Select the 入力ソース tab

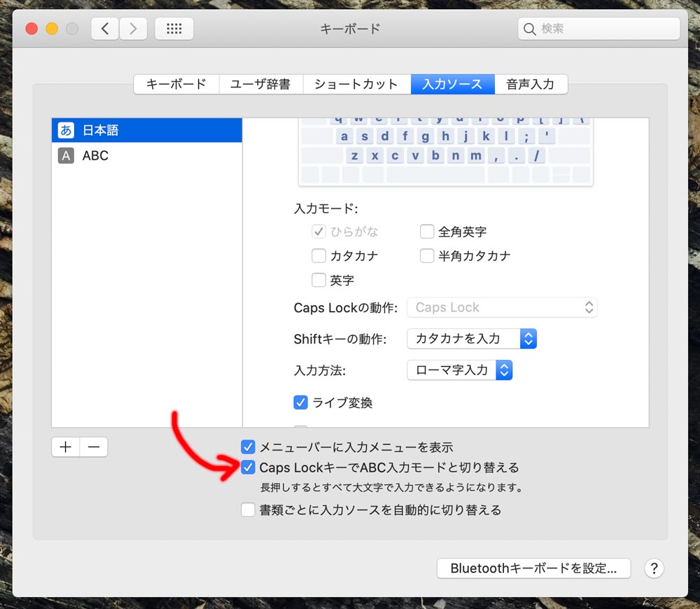coord(453,85)
